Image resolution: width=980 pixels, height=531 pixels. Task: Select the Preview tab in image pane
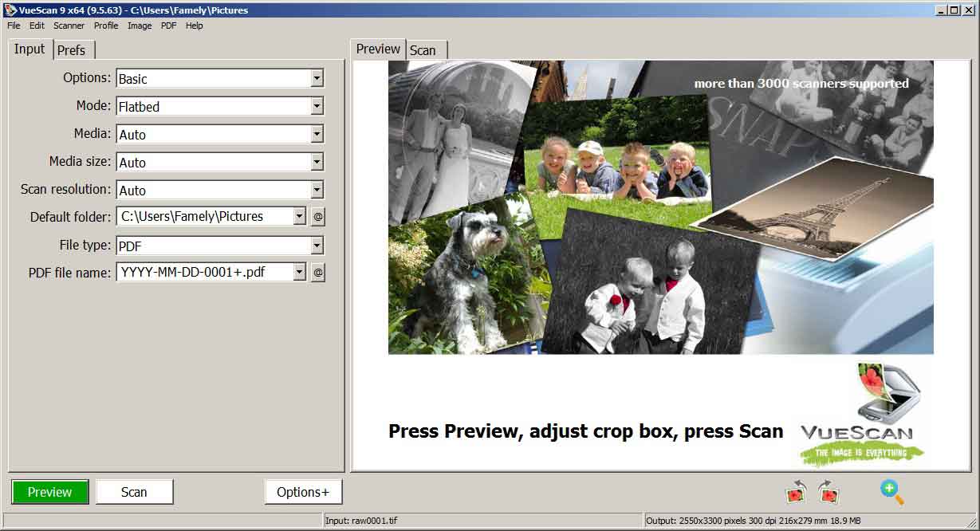coord(378,49)
